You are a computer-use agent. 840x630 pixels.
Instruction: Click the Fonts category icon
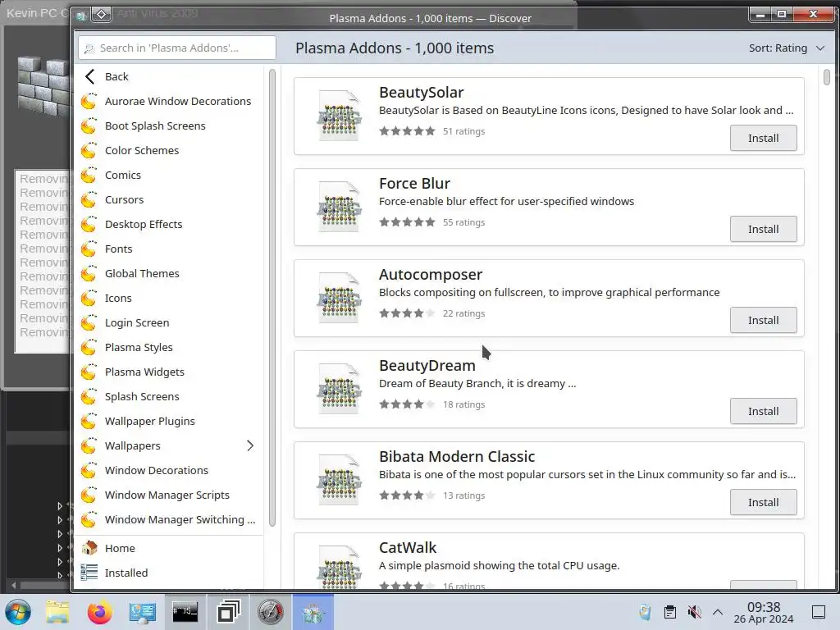click(x=89, y=249)
